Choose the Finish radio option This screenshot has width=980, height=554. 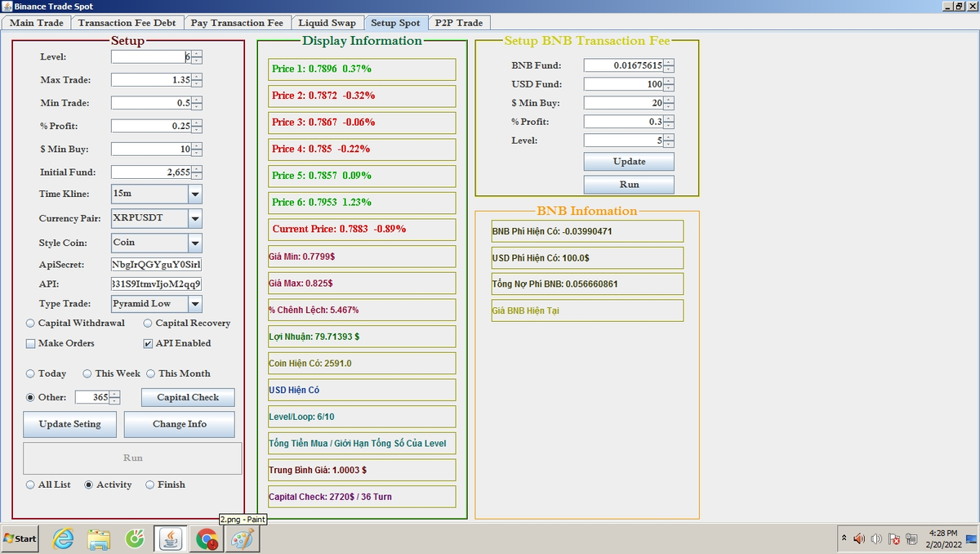[x=150, y=485]
